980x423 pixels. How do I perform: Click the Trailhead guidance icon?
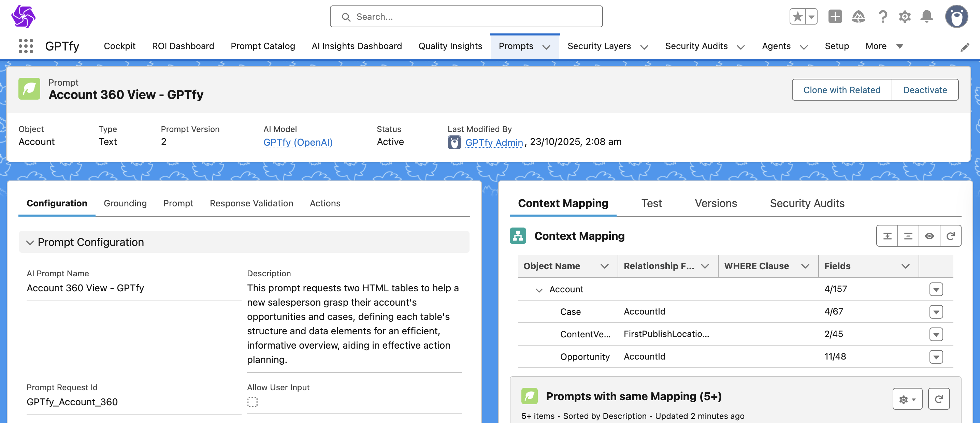[858, 17]
